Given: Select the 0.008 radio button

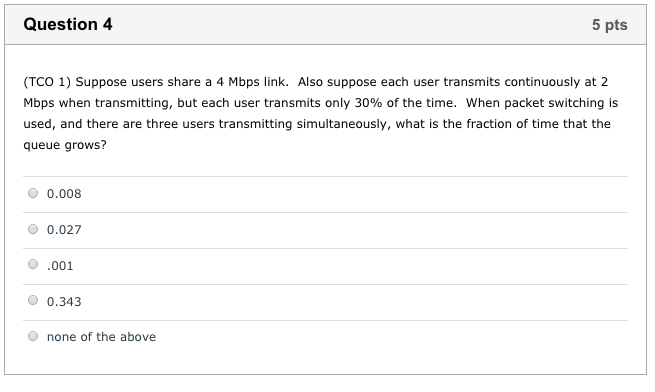Looking at the screenshot, I should [x=33, y=193].
